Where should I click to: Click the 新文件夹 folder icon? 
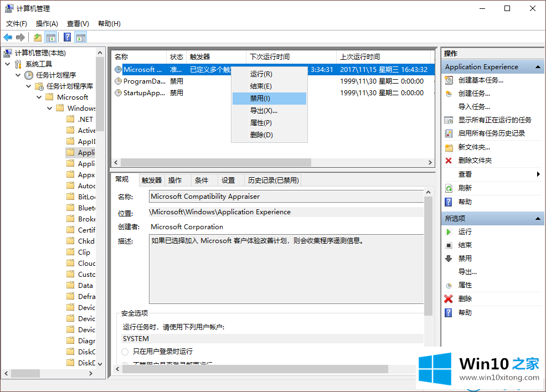pos(449,147)
